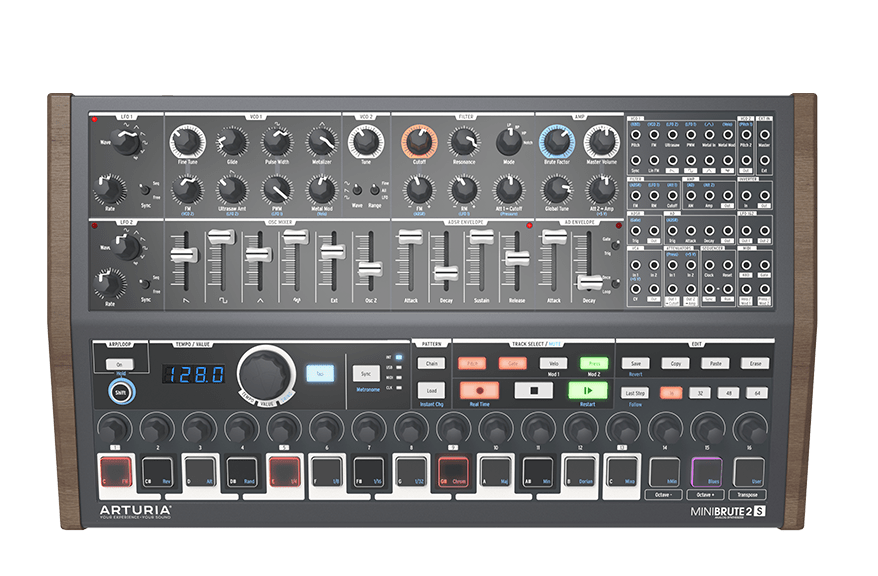Click the ADSR Sustain fader
The image size is (878, 576).
point(481,237)
